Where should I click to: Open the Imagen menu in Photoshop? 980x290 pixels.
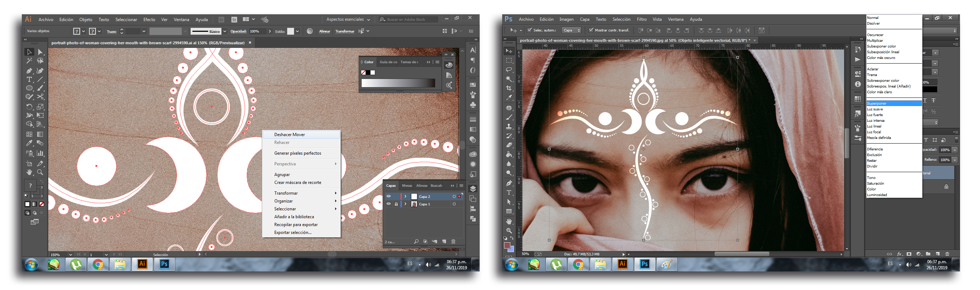pos(567,19)
